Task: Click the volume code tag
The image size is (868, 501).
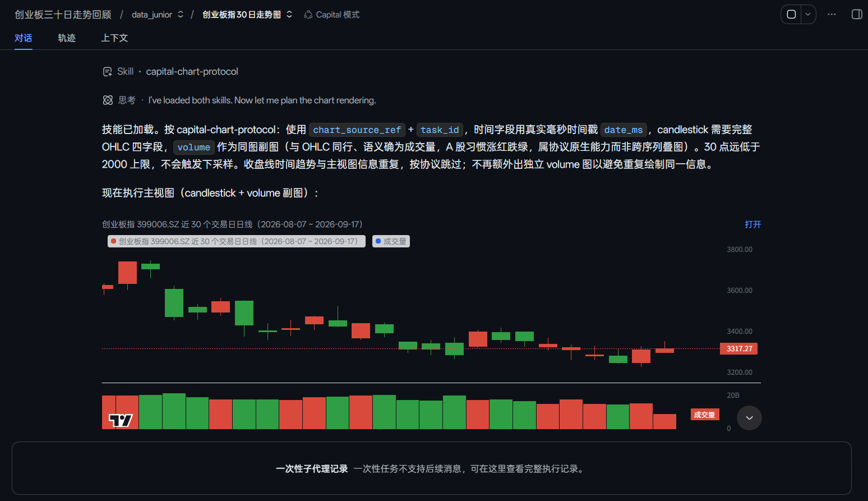Action: point(194,148)
